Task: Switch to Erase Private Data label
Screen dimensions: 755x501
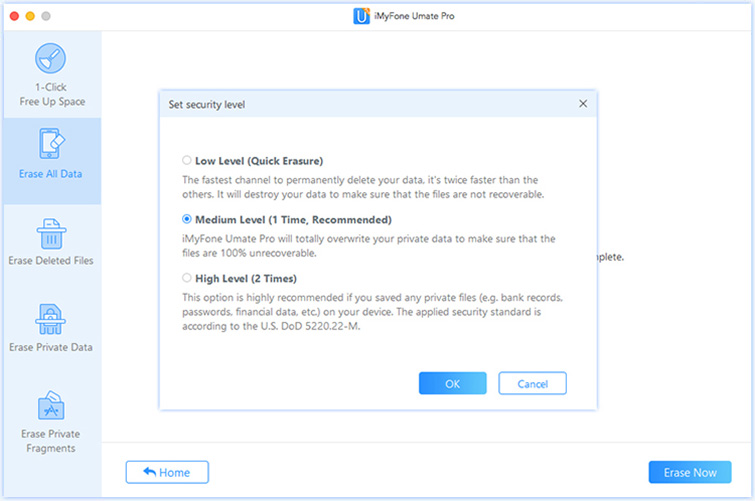Action: (x=51, y=347)
